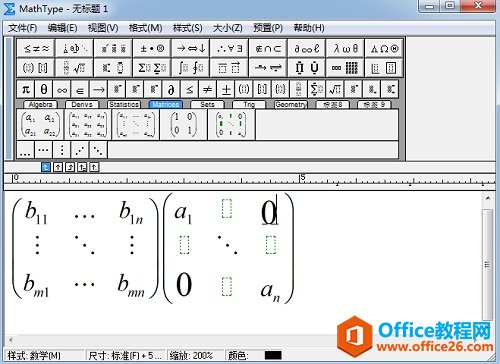This screenshot has height=364, width=500.
Task: Insert pi symbol from small bar
Action: pyautogui.click(x=26, y=89)
